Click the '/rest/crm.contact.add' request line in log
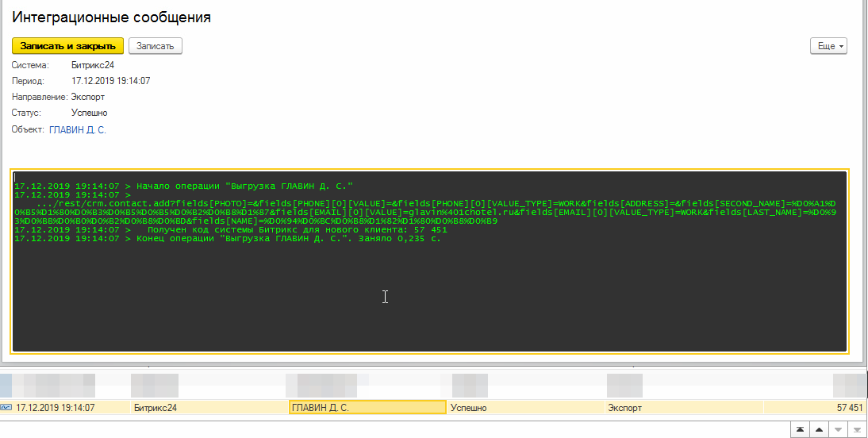This screenshot has height=438, width=868. [x=425, y=212]
